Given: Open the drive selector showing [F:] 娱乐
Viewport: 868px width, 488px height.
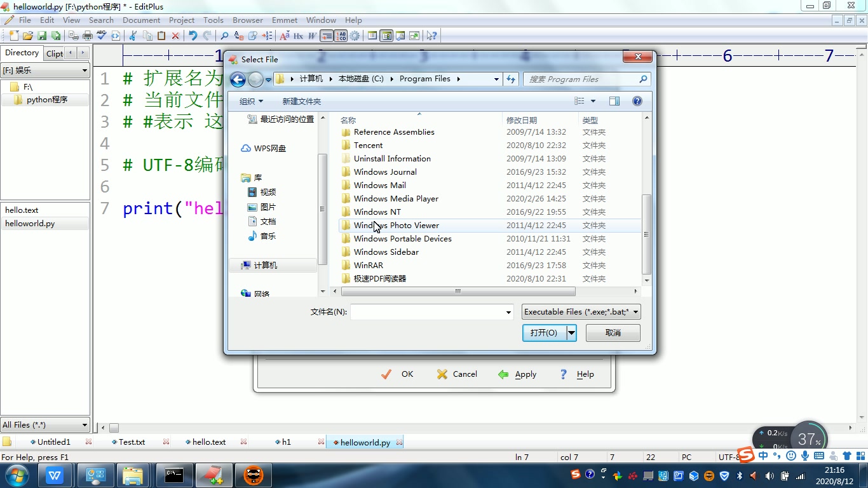Looking at the screenshot, I should tap(44, 70).
